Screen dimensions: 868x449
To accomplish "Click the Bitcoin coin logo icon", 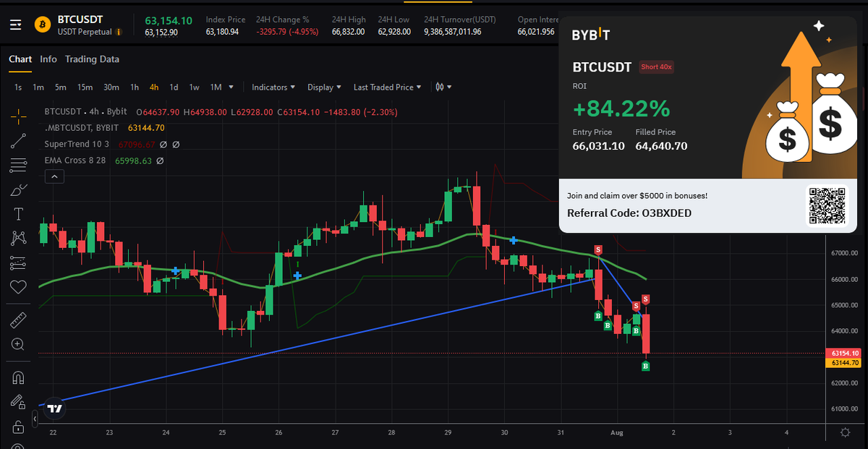I will coord(43,25).
